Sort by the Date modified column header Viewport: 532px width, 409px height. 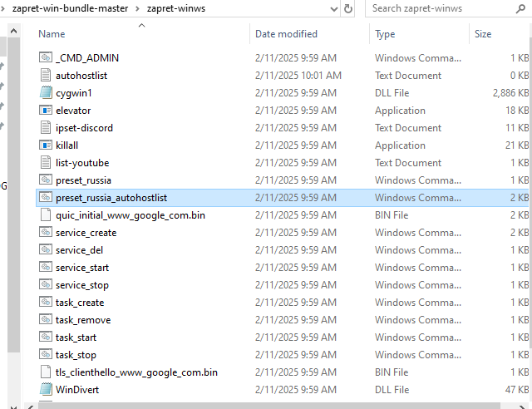click(286, 34)
